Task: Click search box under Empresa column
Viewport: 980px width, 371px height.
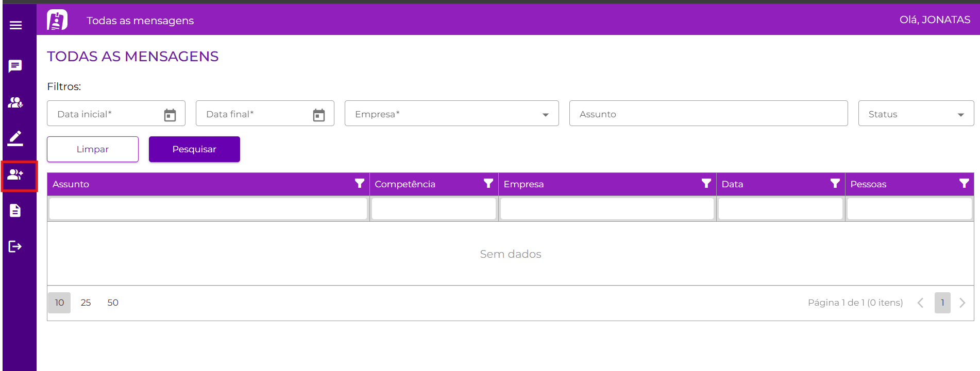Action: 607,209
